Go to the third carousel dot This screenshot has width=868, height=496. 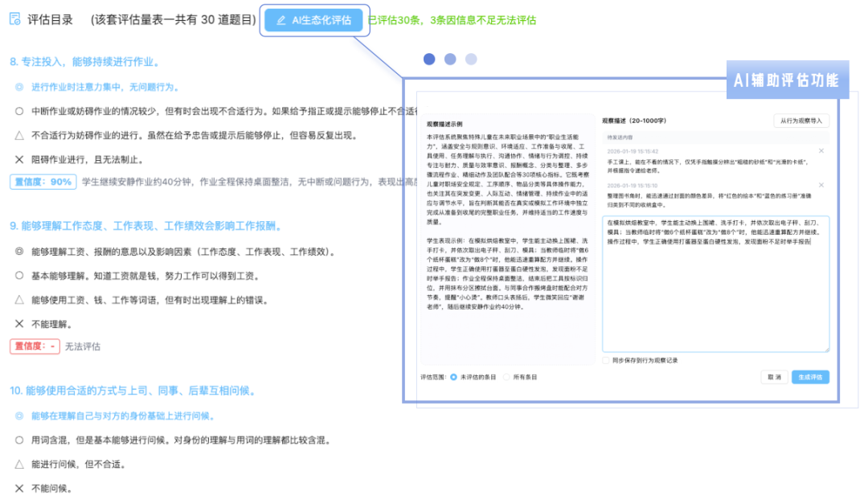click(x=471, y=59)
